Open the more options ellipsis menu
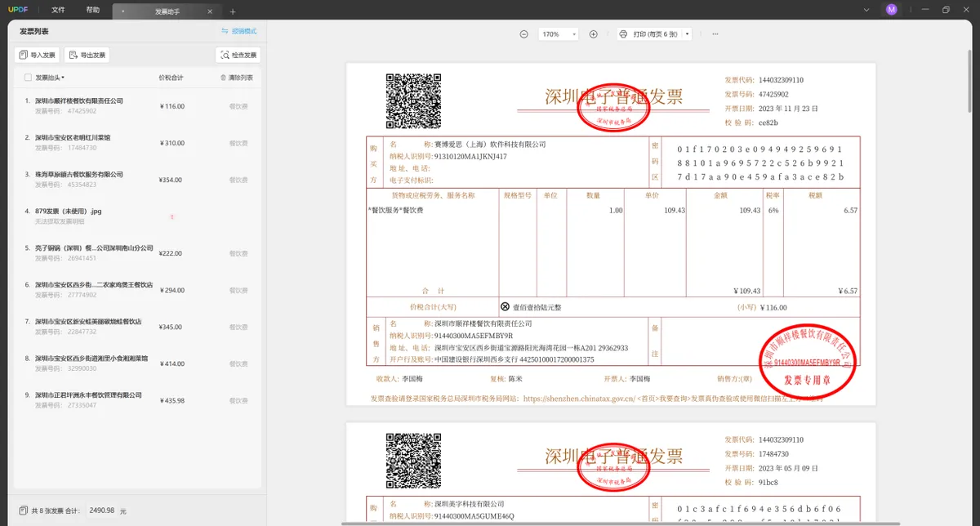 (x=715, y=34)
